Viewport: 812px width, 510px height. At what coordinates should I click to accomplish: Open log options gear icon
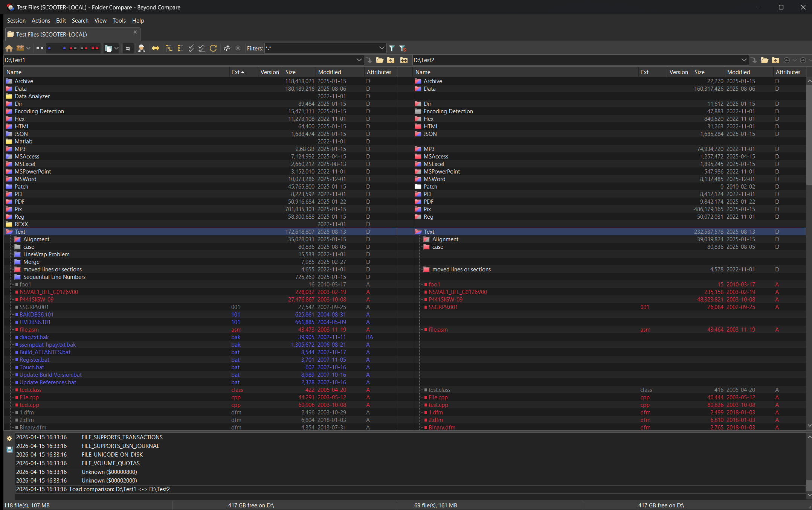click(x=9, y=438)
